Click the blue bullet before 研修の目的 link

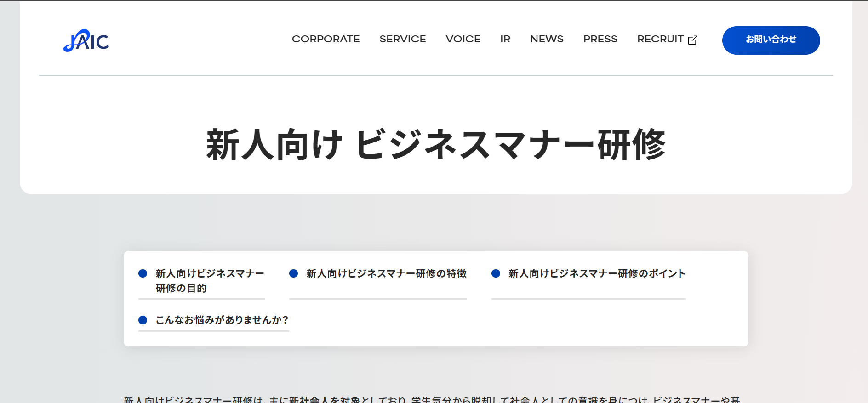pos(143,273)
